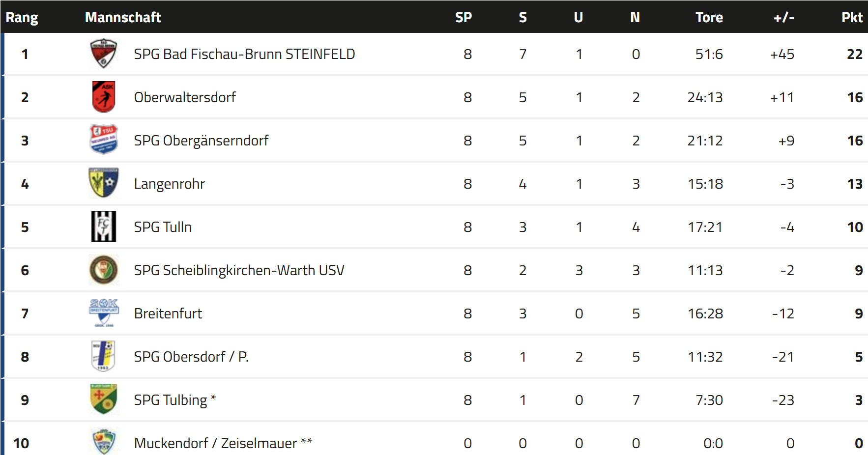Select the Muckendorf / Zeiselmauer club crest
Screen dimensions: 868x455
click(104, 441)
